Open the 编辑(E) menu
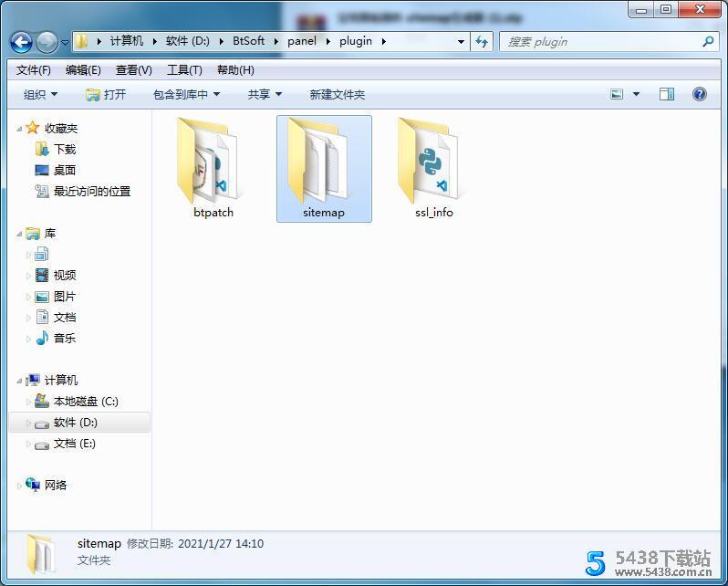The height and width of the screenshot is (586, 728). [83, 70]
